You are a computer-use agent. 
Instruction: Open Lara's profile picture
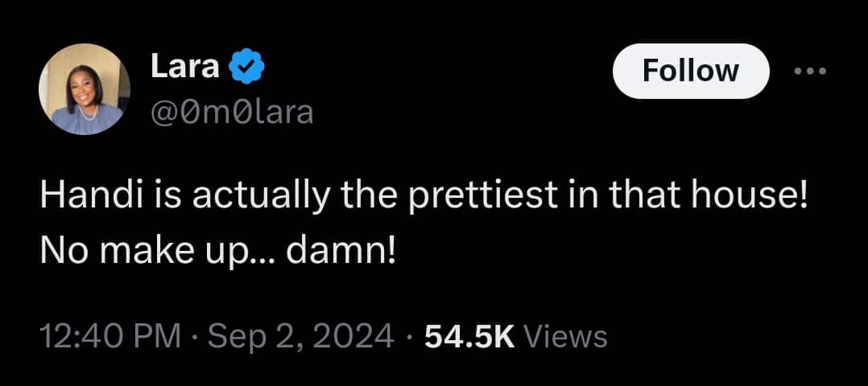coord(84,88)
